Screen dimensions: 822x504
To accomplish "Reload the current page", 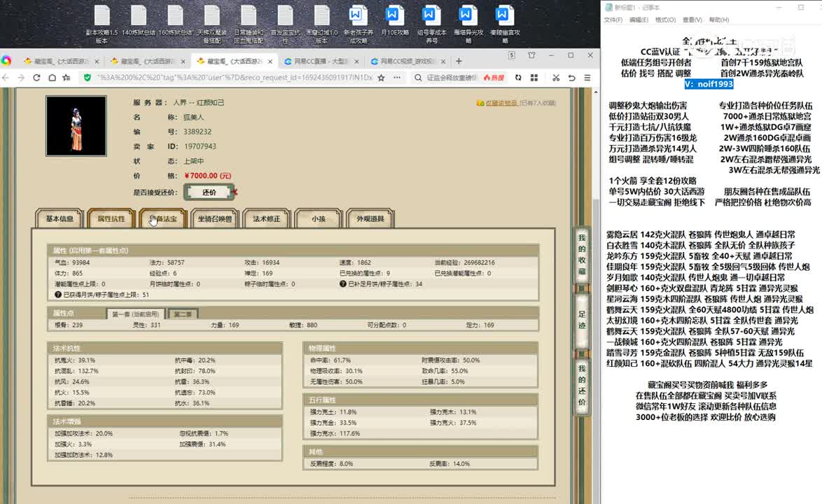I will click(x=36, y=78).
